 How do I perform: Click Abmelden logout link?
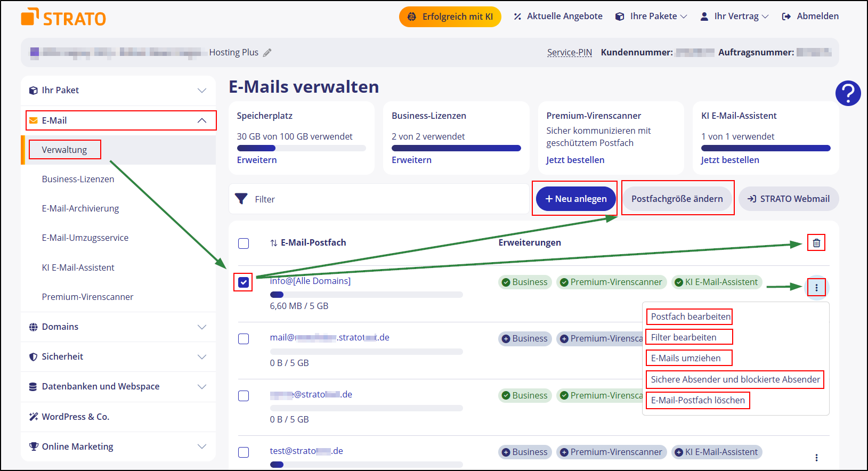coord(810,16)
